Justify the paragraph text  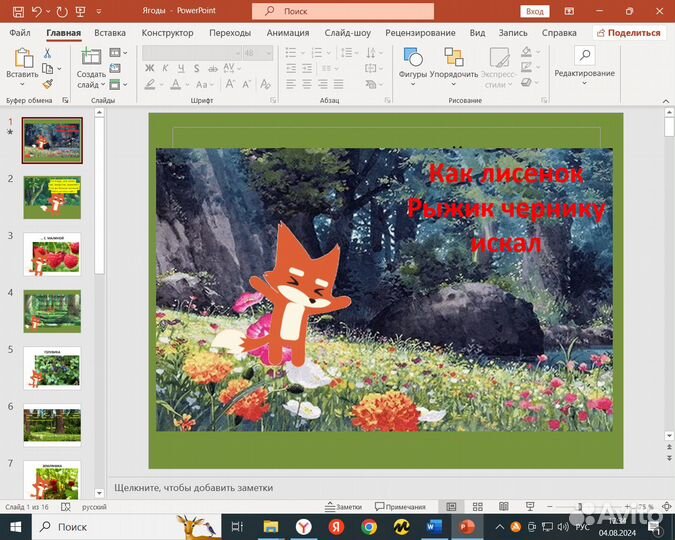pyautogui.click(x=339, y=84)
